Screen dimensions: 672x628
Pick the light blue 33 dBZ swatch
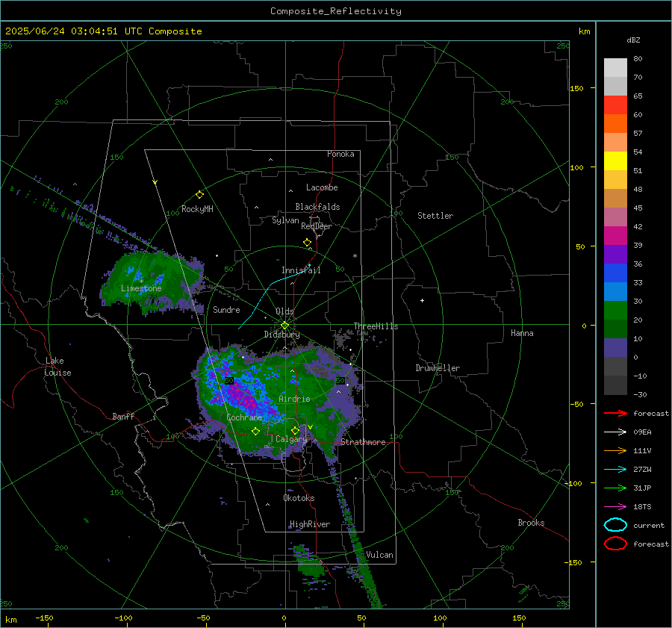615,291
